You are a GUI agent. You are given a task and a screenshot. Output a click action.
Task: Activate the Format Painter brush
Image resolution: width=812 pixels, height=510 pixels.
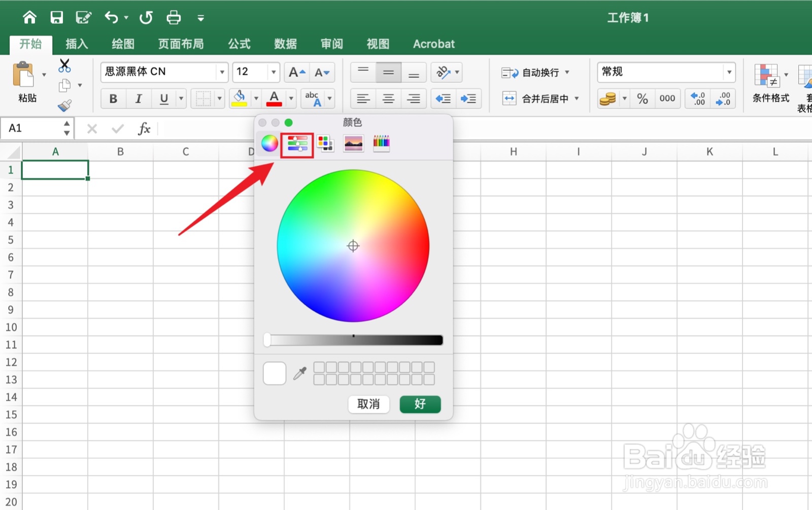pos(64,106)
